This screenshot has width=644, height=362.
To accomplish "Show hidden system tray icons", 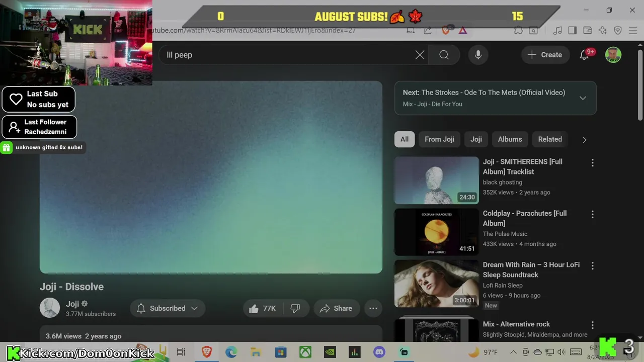I will pos(513,352).
